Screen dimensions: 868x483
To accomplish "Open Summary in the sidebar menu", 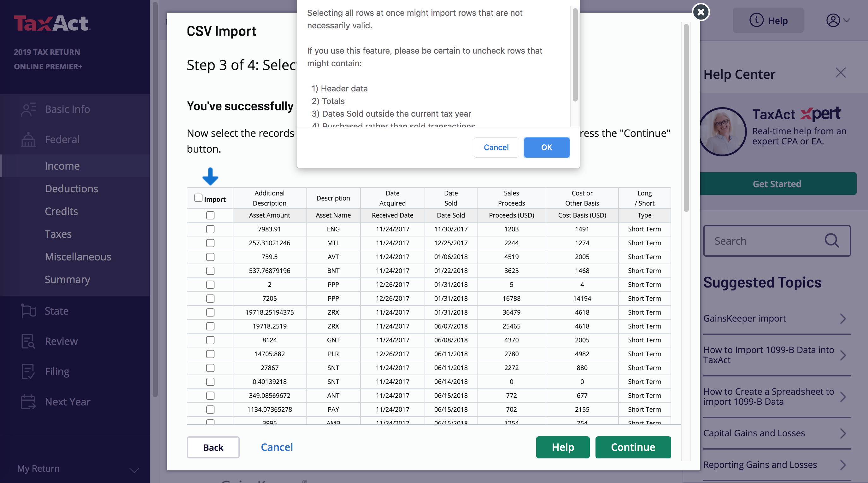I will coord(67,280).
